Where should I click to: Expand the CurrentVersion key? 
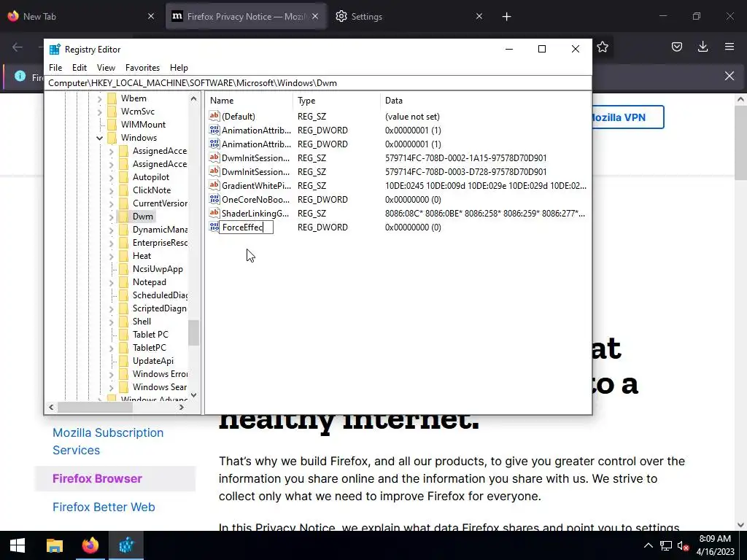111,203
